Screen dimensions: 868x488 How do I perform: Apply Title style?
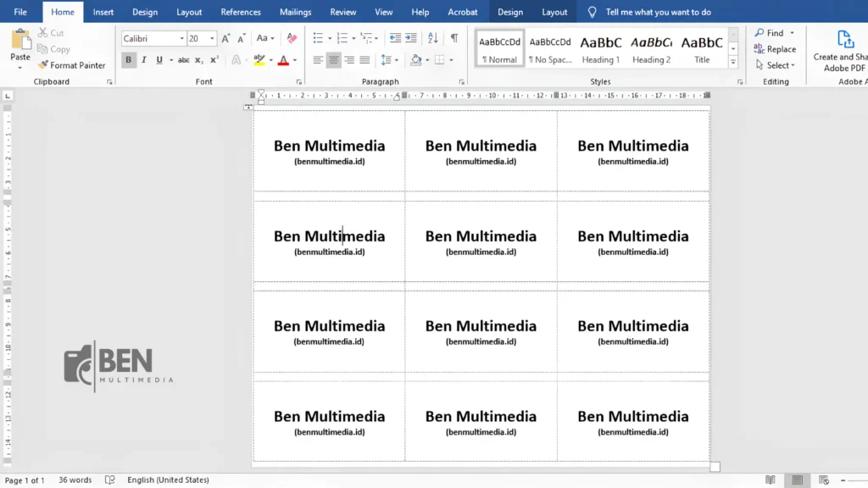701,48
